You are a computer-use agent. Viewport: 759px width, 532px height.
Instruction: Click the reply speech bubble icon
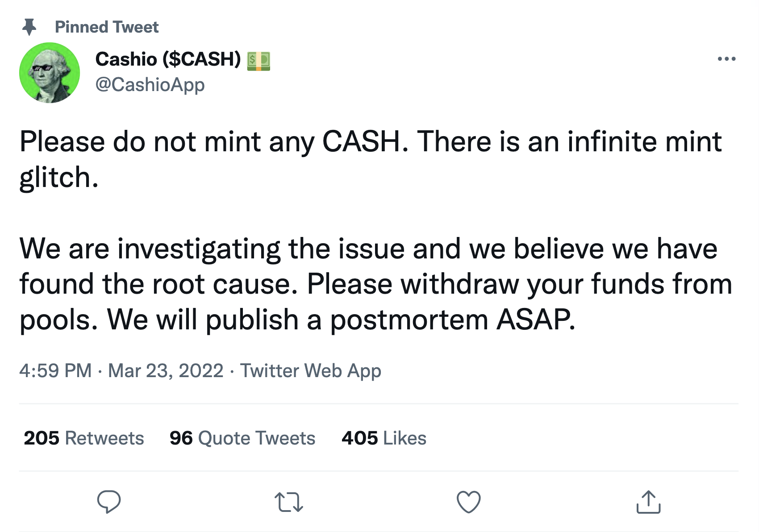(x=109, y=502)
